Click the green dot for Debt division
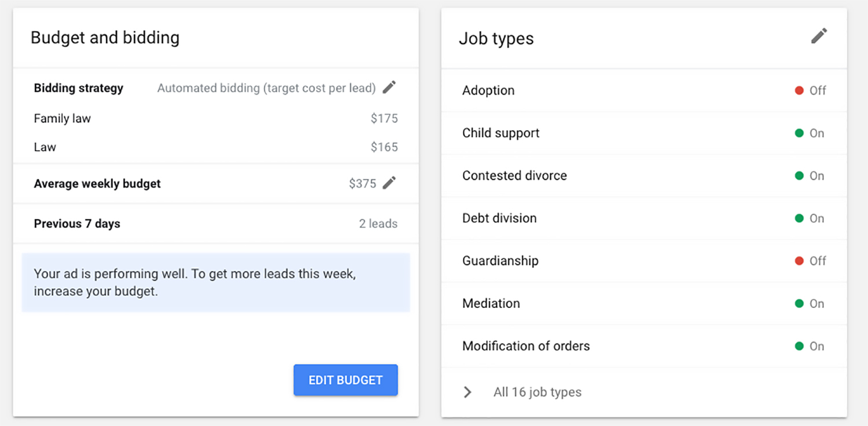 (799, 218)
